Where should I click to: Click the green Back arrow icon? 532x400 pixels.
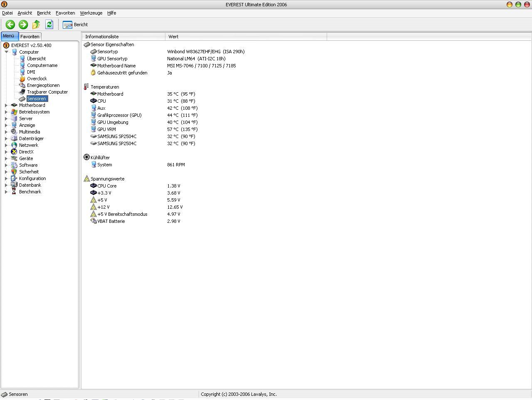(10, 25)
